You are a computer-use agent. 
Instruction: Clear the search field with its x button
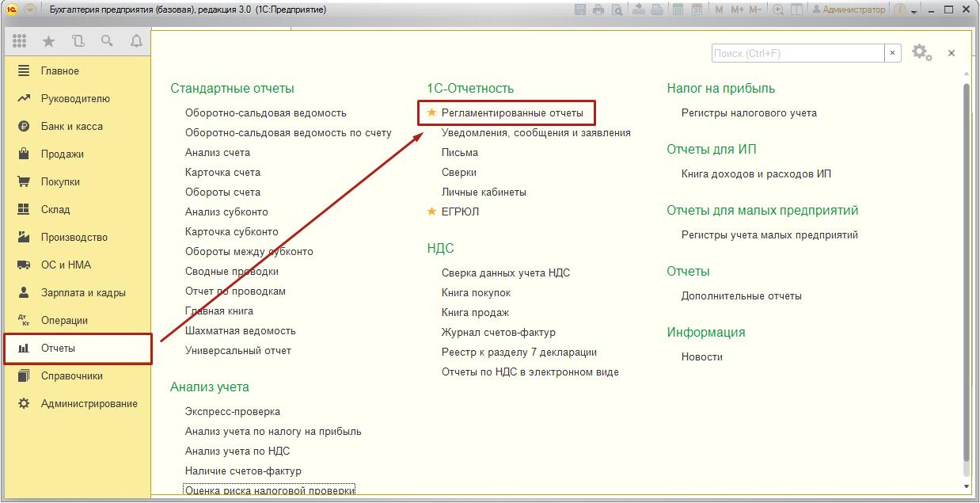pyautogui.click(x=893, y=53)
